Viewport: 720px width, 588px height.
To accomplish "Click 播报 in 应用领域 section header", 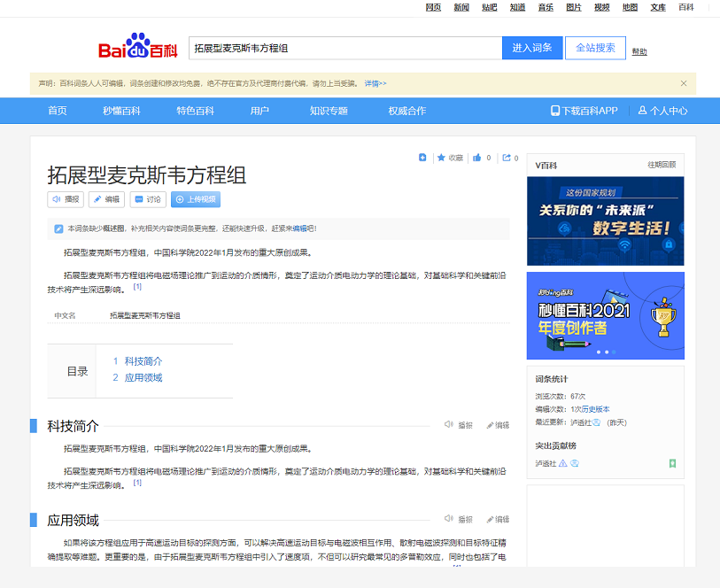I will pos(458,519).
